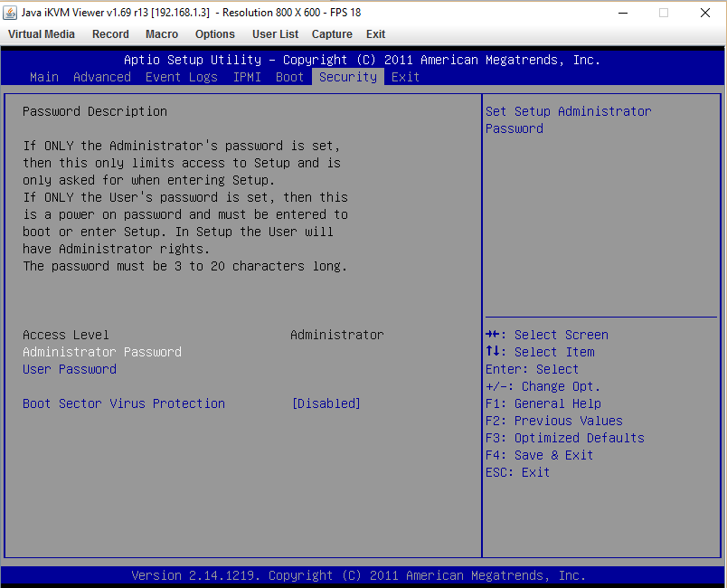Open the Macro menu
Screen dimensions: 727x588
162,34
